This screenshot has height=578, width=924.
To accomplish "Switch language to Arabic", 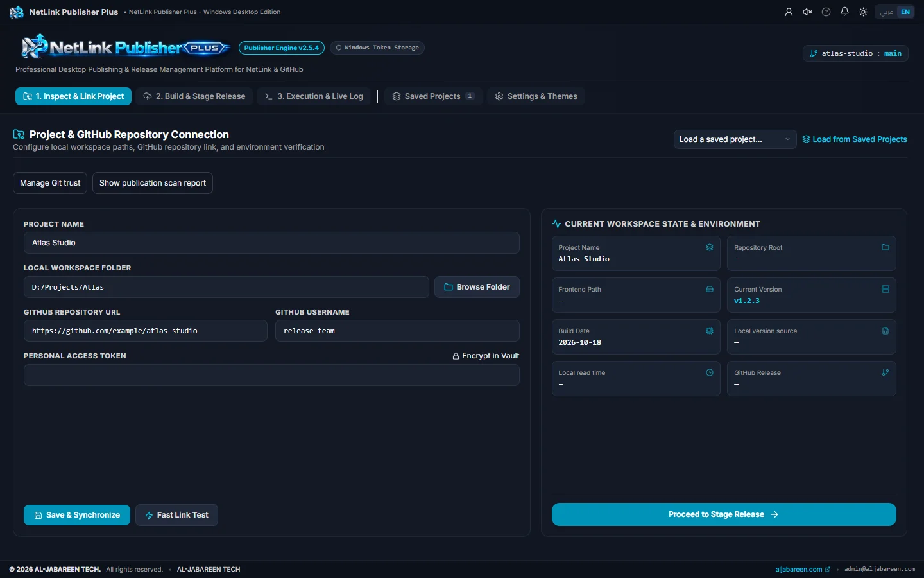I will (887, 12).
